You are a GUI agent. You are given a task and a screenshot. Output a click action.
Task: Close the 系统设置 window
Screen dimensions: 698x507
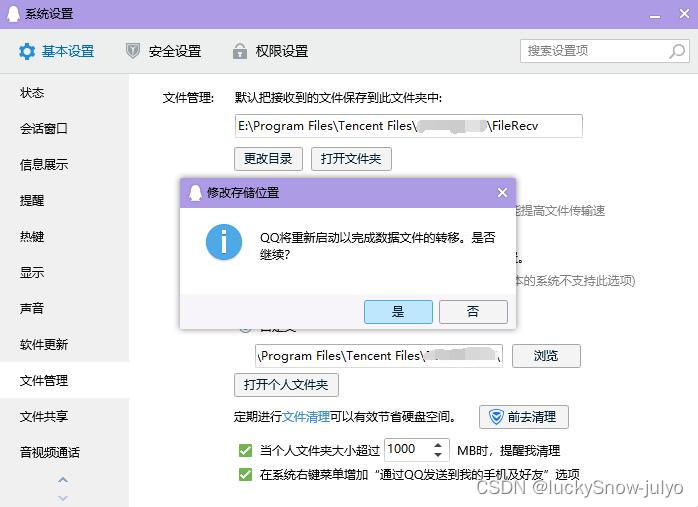[685, 14]
